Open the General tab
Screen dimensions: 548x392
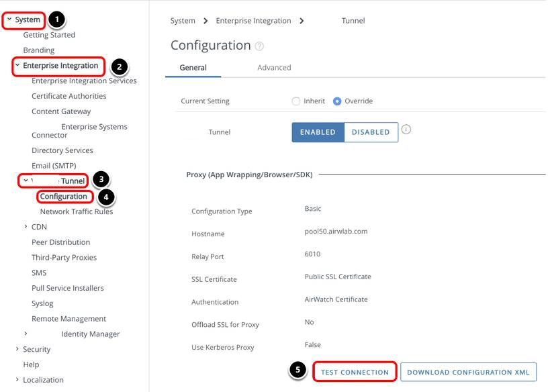pos(193,68)
